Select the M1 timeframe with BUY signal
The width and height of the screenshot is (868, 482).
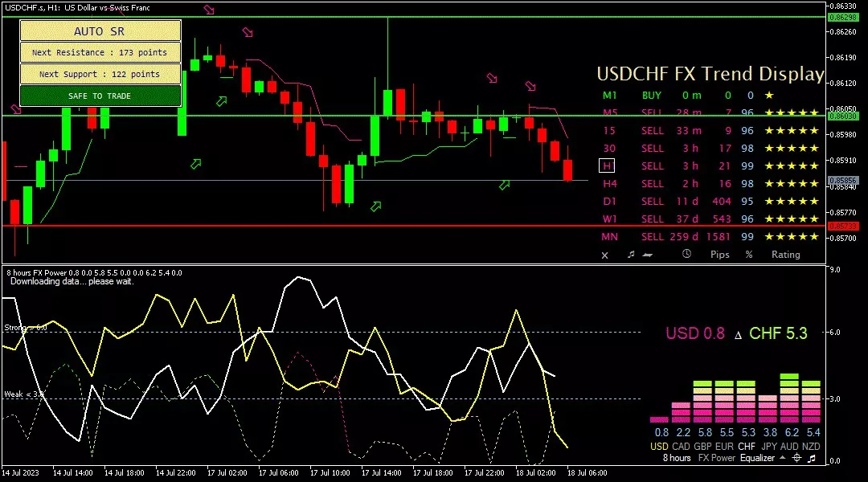[x=610, y=95]
